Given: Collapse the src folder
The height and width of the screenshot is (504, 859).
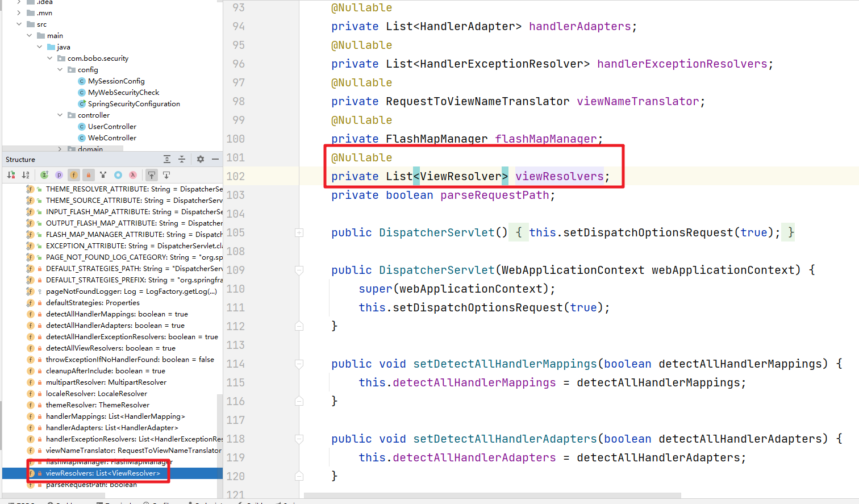Looking at the screenshot, I should pos(19,24).
